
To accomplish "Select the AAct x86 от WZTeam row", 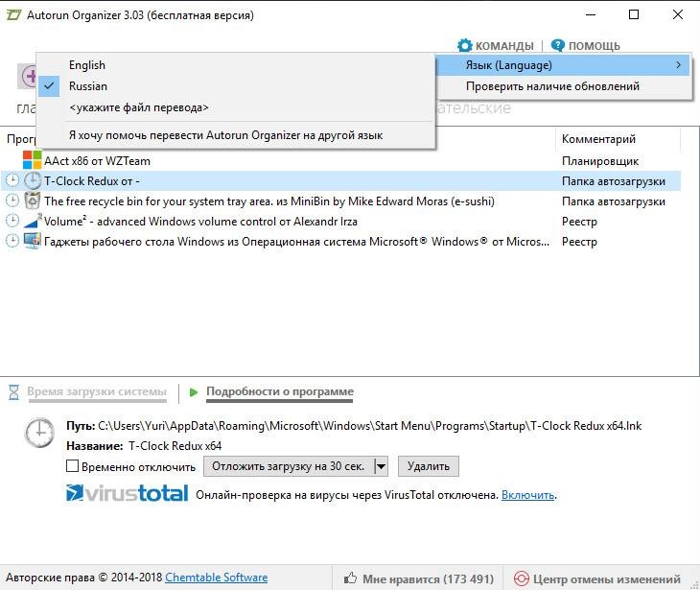I will tap(340, 161).
